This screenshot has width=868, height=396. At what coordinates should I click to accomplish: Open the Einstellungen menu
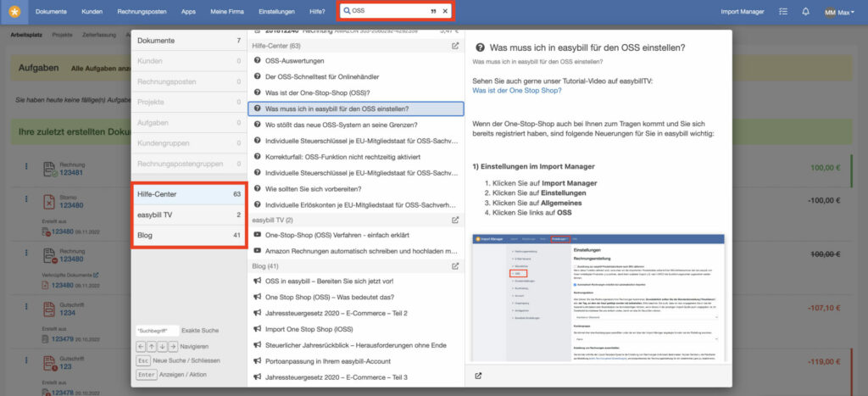[x=277, y=11]
